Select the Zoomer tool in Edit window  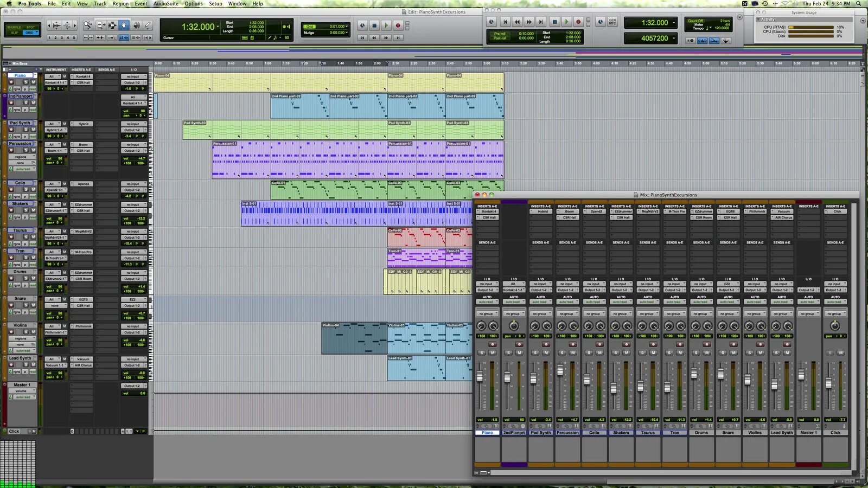coord(87,25)
